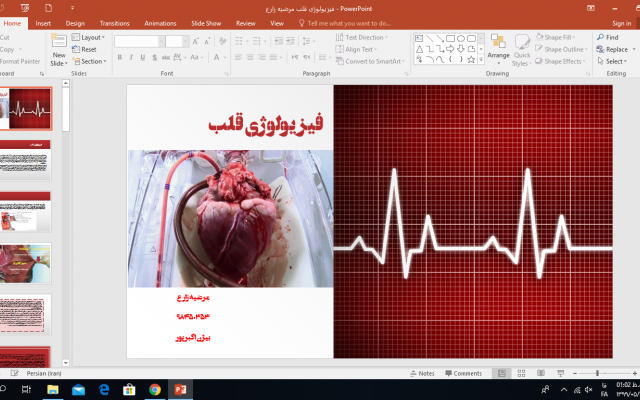Click Increase List Level icon
This screenshot has width=640, height=400.
coord(290,41)
